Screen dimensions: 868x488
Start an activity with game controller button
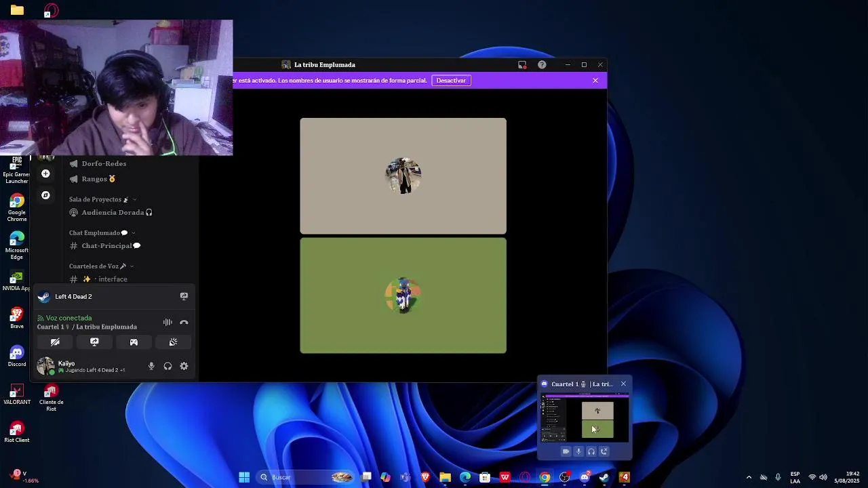pyautogui.click(x=134, y=342)
